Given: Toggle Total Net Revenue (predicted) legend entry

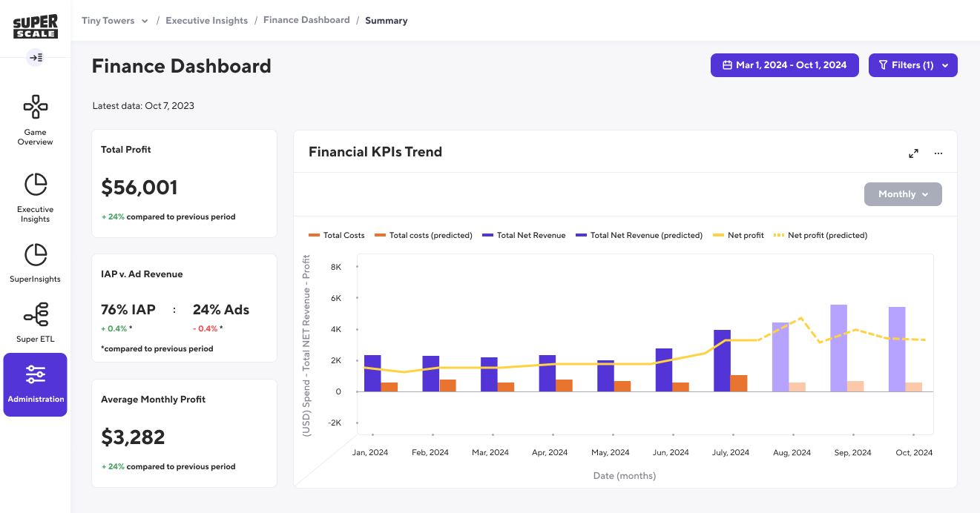Looking at the screenshot, I should pos(639,235).
